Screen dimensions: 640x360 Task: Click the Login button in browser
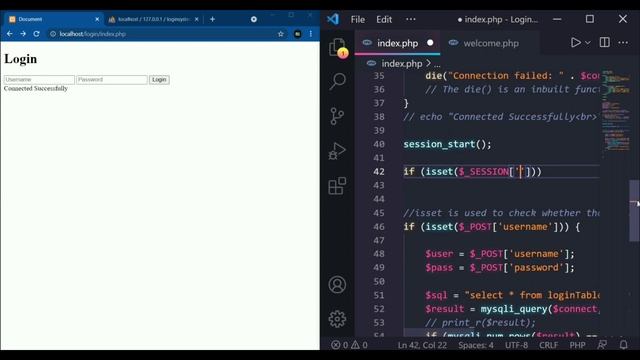click(159, 80)
